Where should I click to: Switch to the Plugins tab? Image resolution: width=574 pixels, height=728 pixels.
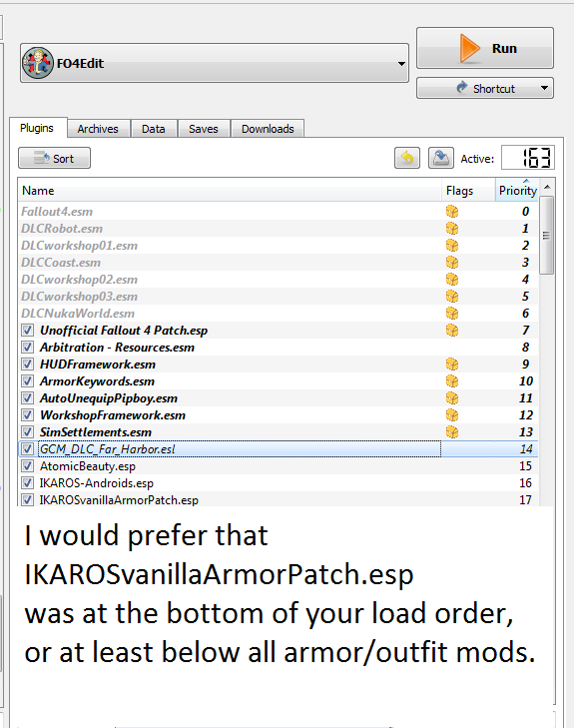point(37,128)
